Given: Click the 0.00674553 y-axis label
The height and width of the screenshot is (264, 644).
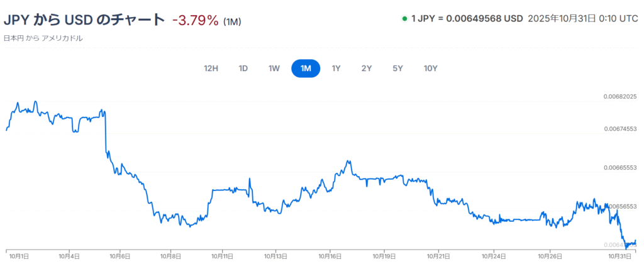Looking at the screenshot, I should pyautogui.click(x=620, y=129).
